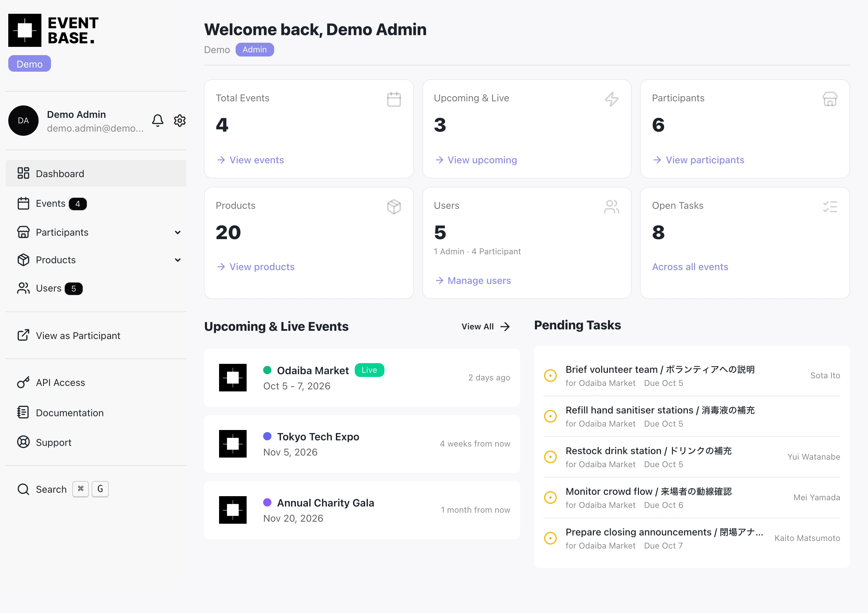This screenshot has width=868, height=614.
Task: Expand Products submenu chevron in sidebar
Action: point(178,260)
